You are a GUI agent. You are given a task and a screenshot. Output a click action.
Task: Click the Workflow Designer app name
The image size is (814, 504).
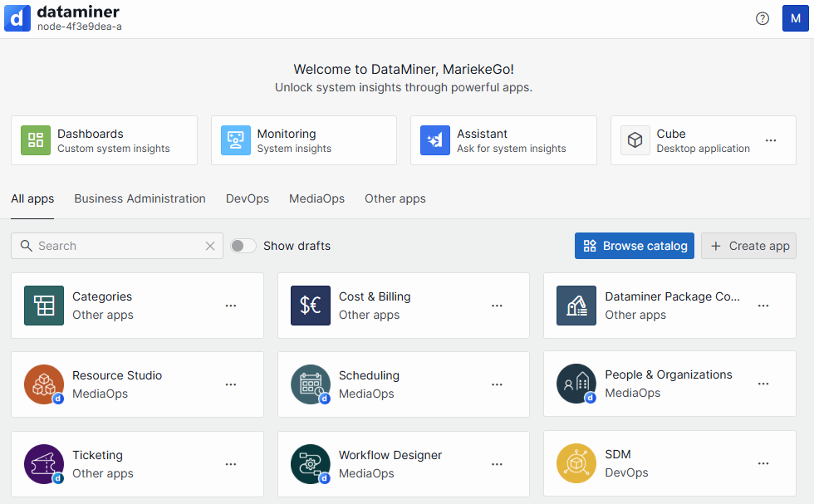pyautogui.click(x=390, y=455)
